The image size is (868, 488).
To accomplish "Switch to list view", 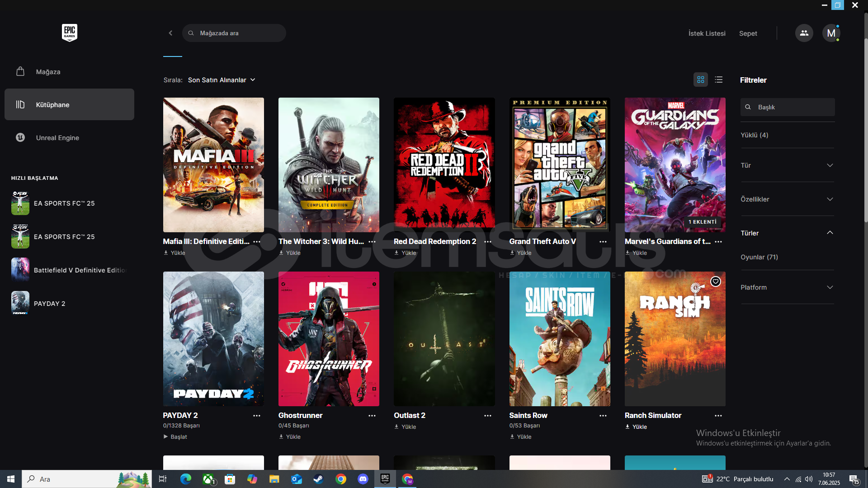I will 719,80.
